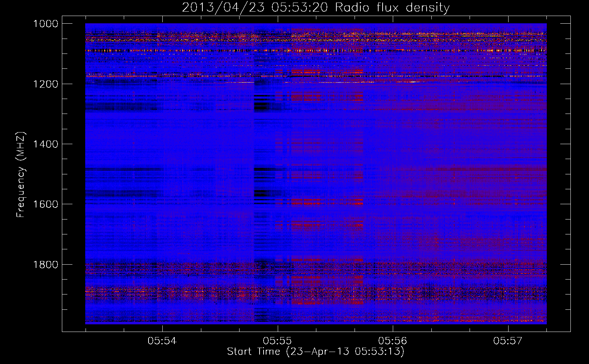Click the 05:56 time tick label
The height and width of the screenshot is (364, 589).
pos(392,341)
